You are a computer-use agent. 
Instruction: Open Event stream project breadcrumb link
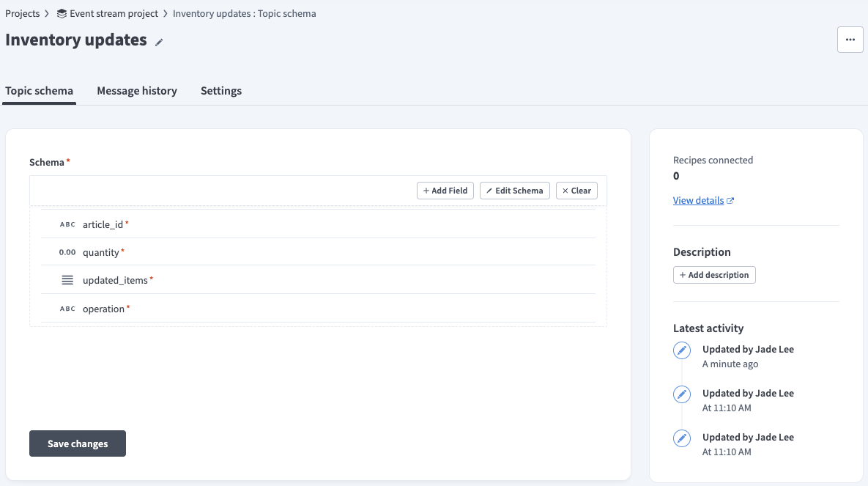point(114,13)
